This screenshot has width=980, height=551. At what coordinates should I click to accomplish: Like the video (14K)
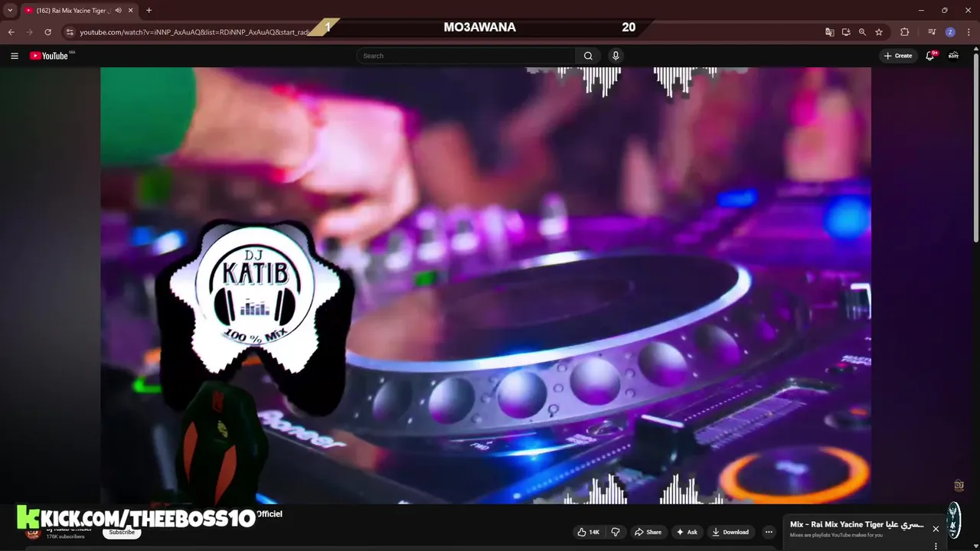coord(588,532)
